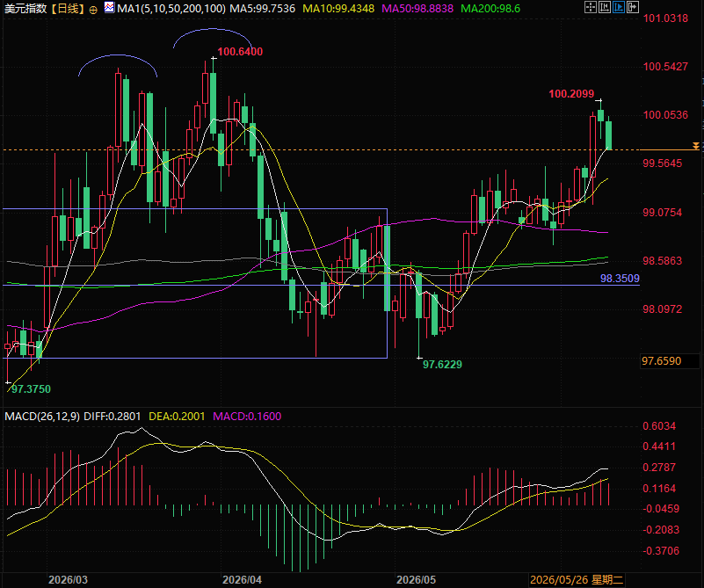The image size is (704, 588).
Task: Click the circled plus icon beside 日线
Action: [93, 10]
